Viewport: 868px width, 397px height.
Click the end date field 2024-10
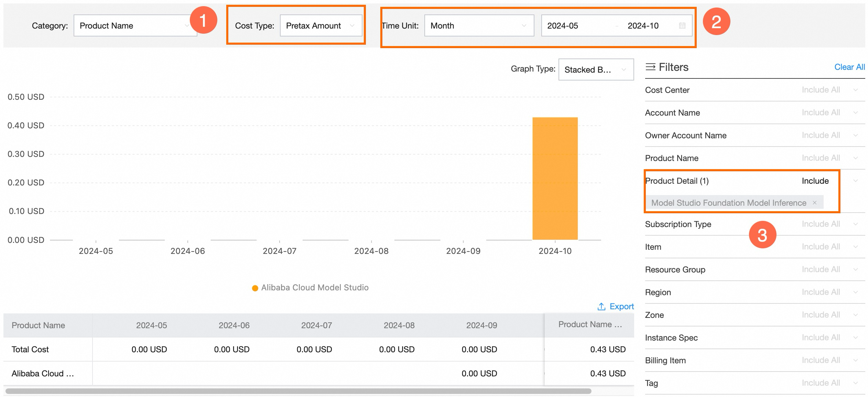tap(643, 26)
